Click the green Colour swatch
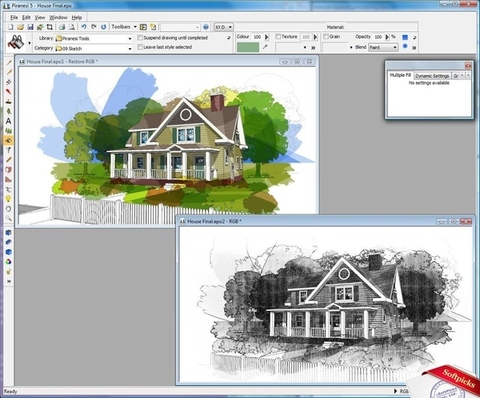 click(248, 47)
